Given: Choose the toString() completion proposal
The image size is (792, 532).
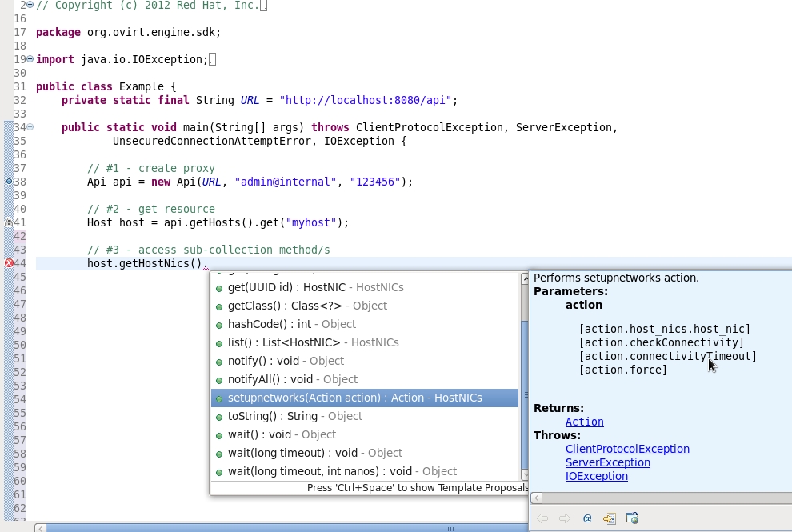Looking at the screenshot, I should (x=294, y=416).
